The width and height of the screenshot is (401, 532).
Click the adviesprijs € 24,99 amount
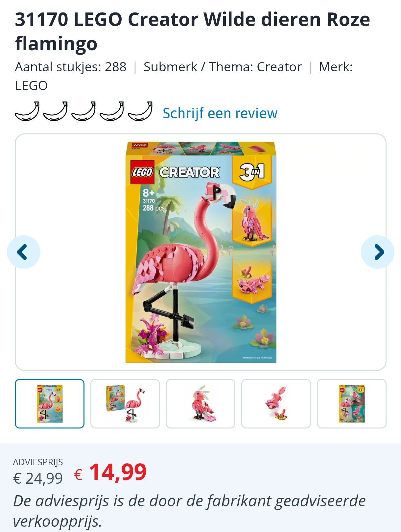coord(38,478)
